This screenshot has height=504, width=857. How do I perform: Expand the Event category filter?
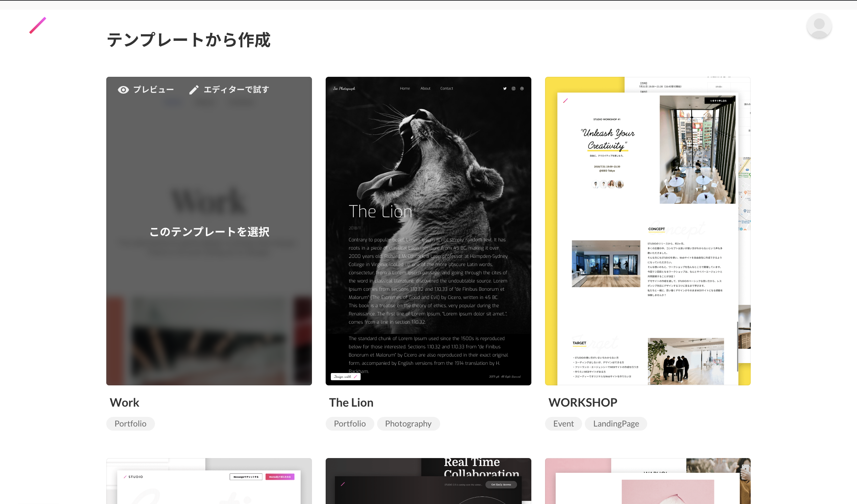click(x=563, y=424)
